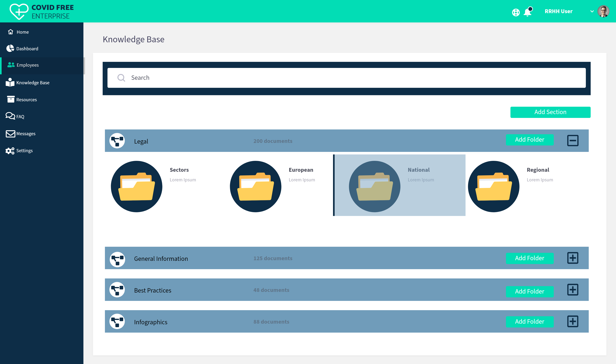Click Add Folder in the Infographics row
The image size is (616, 364).
tap(530, 321)
